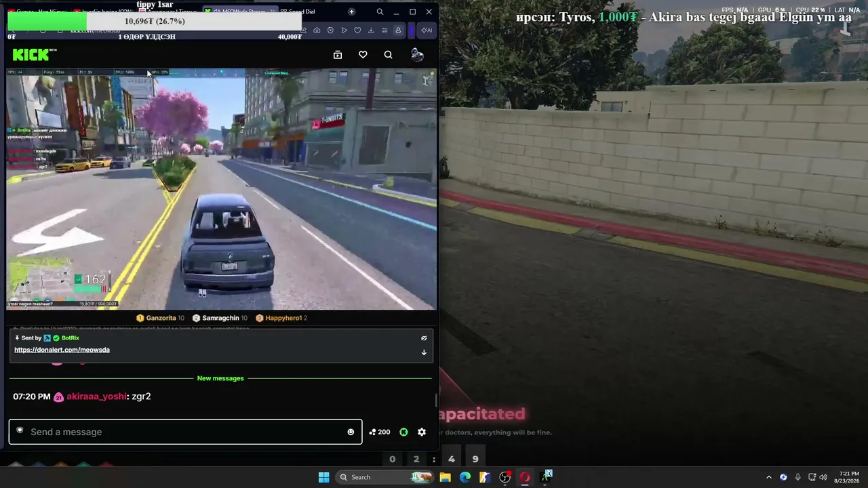
Task: Open Windows Start menu
Action: (x=323, y=477)
